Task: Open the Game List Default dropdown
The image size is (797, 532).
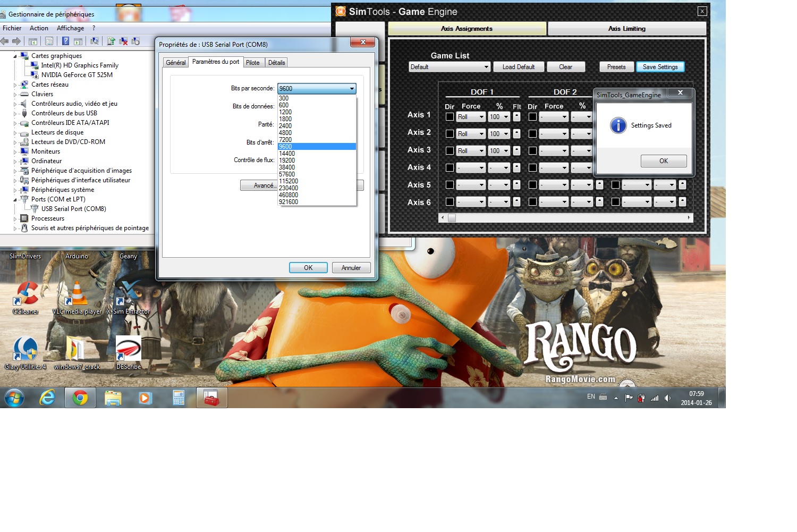Action: pyautogui.click(x=450, y=66)
